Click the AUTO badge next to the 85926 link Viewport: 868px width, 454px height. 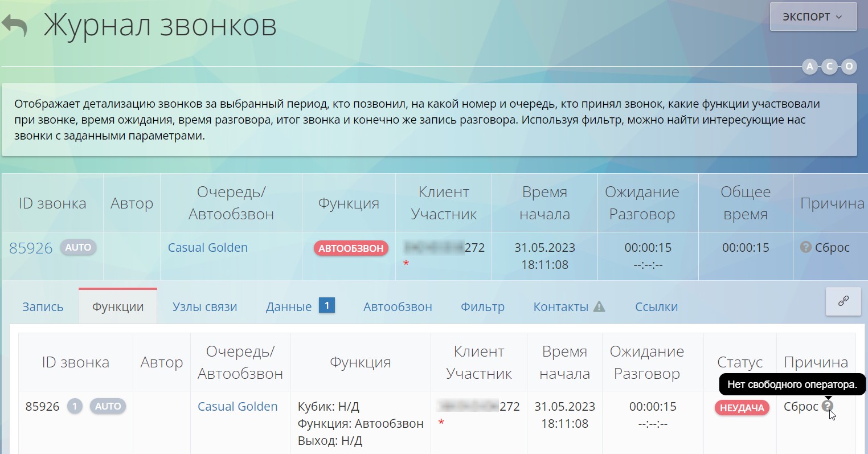[x=78, y=248]
